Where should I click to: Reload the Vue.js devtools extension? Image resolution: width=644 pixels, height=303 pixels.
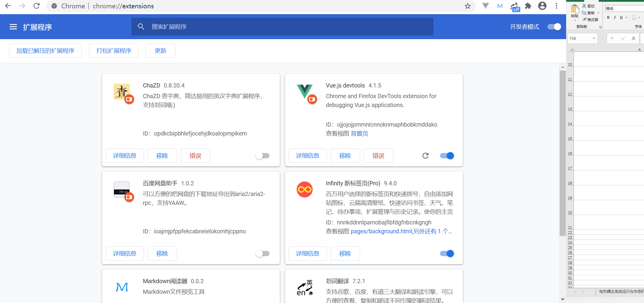point(425,156)
